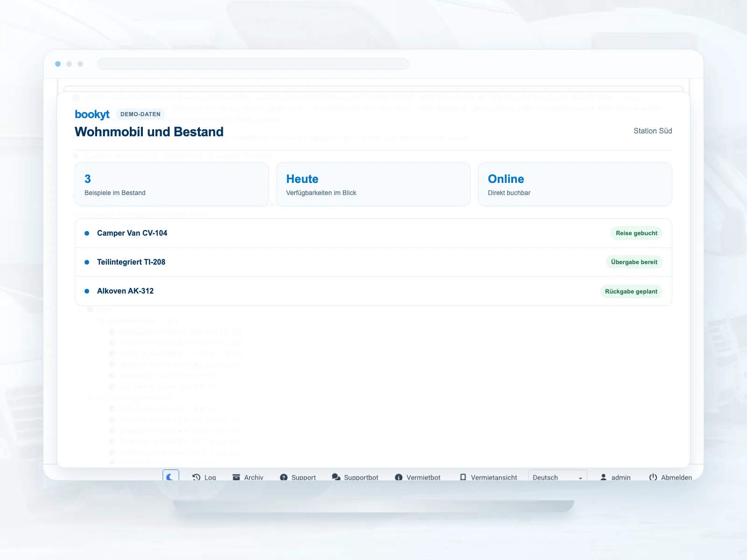The width and height of the screenshot is (747, 560).
Task: Open the '3 Beispiele im Bestand' card
Action: [x=172, y=184]
